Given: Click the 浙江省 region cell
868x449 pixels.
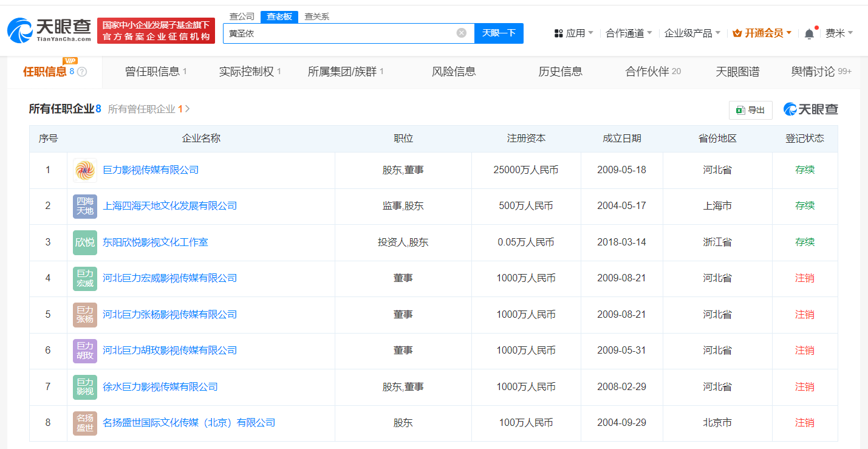Looking at the screenshot, I should point(717,242).
